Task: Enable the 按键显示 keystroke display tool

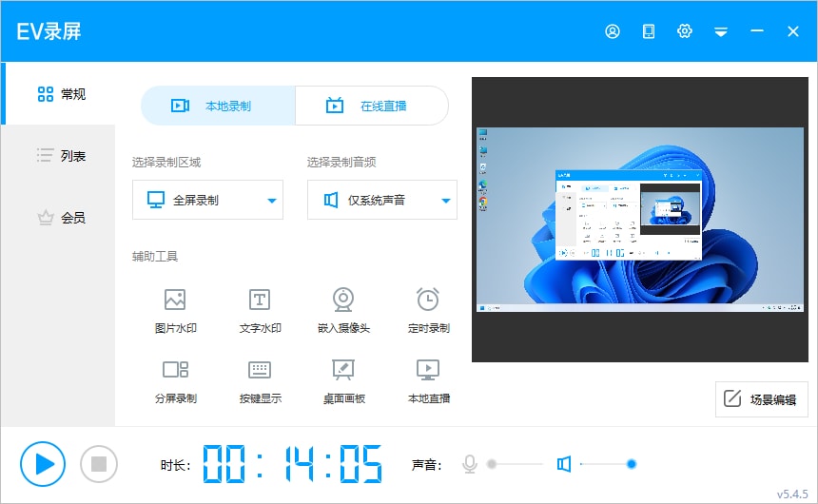Action: click(260, 370)
